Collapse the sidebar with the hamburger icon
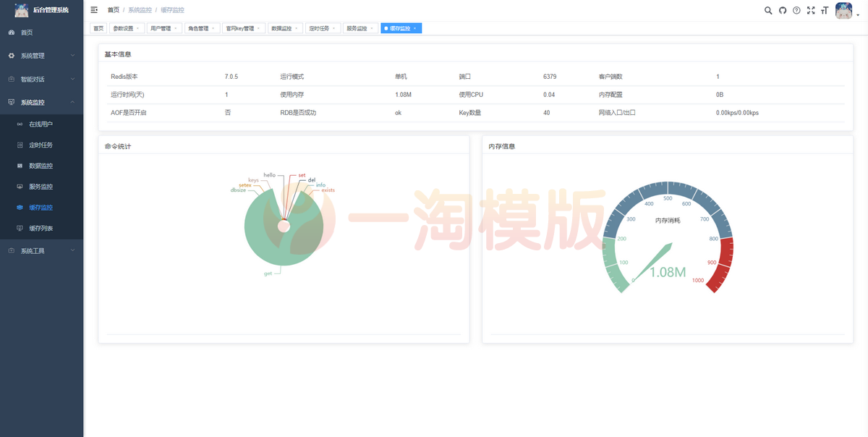Screen dimensions: 868x437 [94, 10]
